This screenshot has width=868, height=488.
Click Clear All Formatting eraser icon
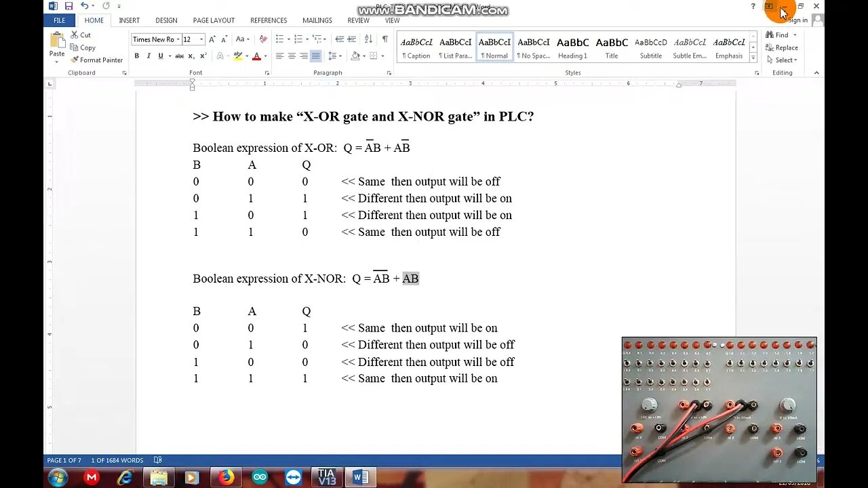[263, 39]
